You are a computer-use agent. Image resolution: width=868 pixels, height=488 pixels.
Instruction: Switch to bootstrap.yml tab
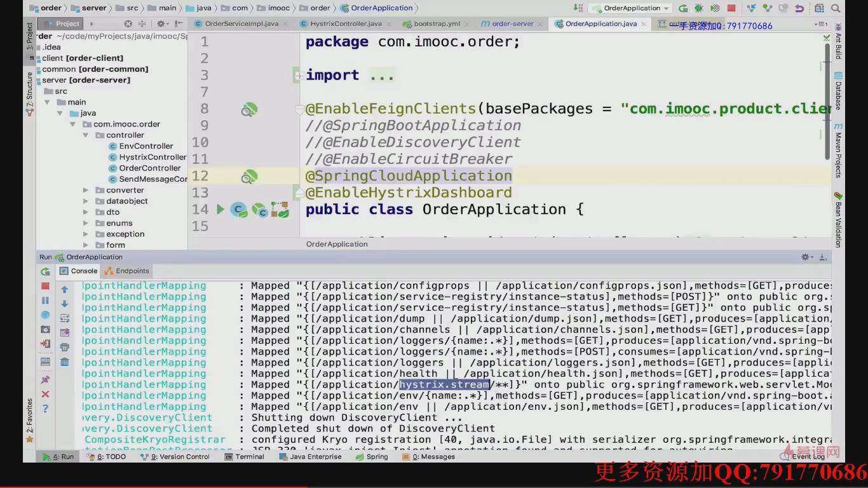[437, 24]
